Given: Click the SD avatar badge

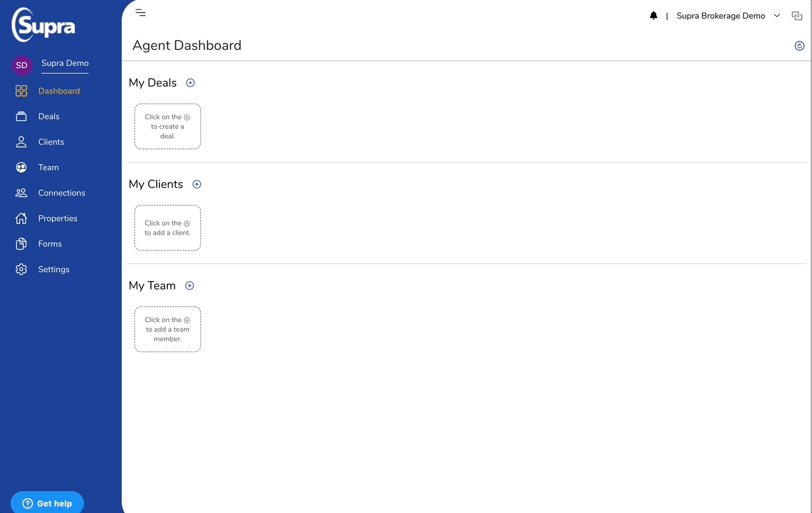Looking at the screenshot, I should 22,65.
